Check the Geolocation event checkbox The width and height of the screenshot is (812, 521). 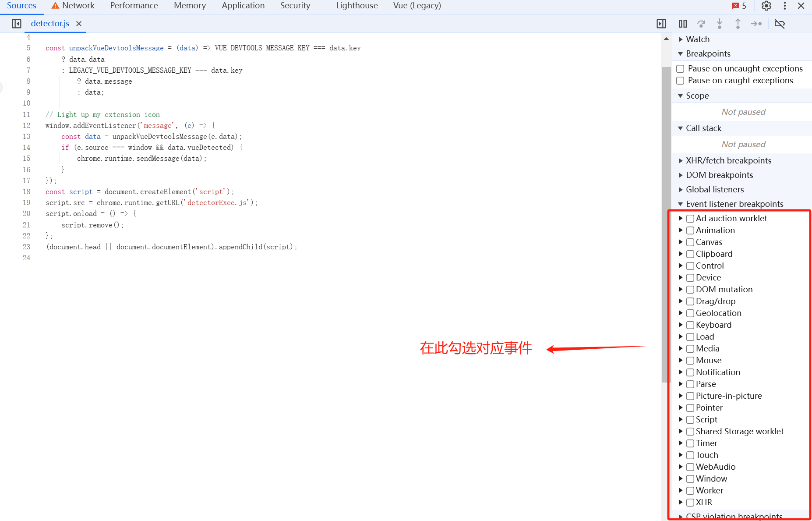click(x=690, y=313)
